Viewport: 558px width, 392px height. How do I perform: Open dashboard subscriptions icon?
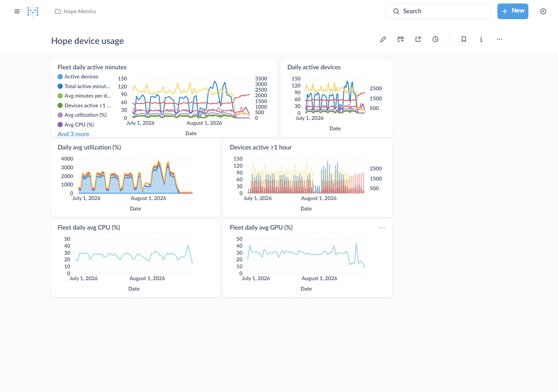(400, 39)
